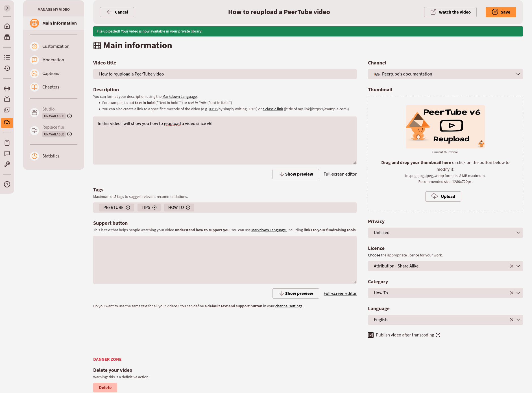
Task: Click the help icon next to Replace file Unavailable
Action: pyautogui.click(x=69, y=134)
